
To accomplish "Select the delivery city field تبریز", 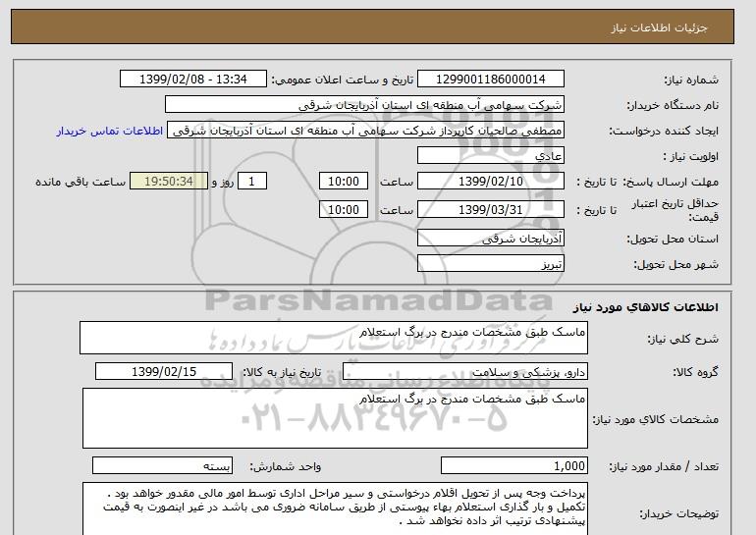I will click(490, 264).
